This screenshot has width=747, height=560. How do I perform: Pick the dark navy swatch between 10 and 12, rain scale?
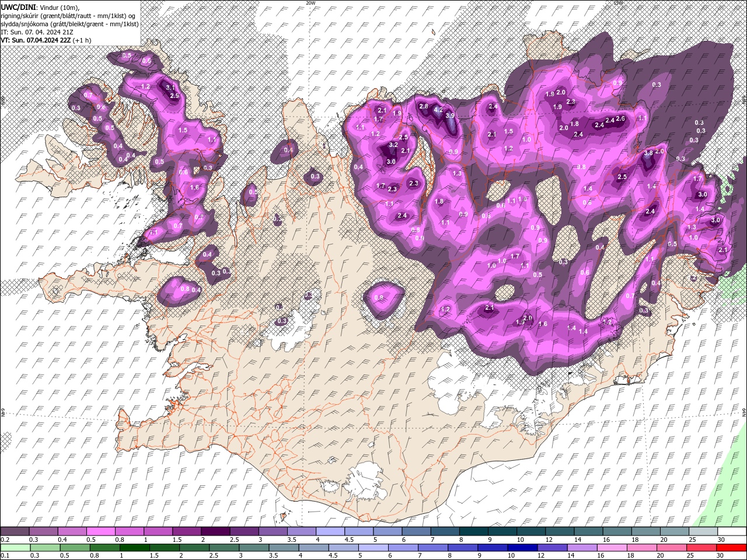click(522, 548)
